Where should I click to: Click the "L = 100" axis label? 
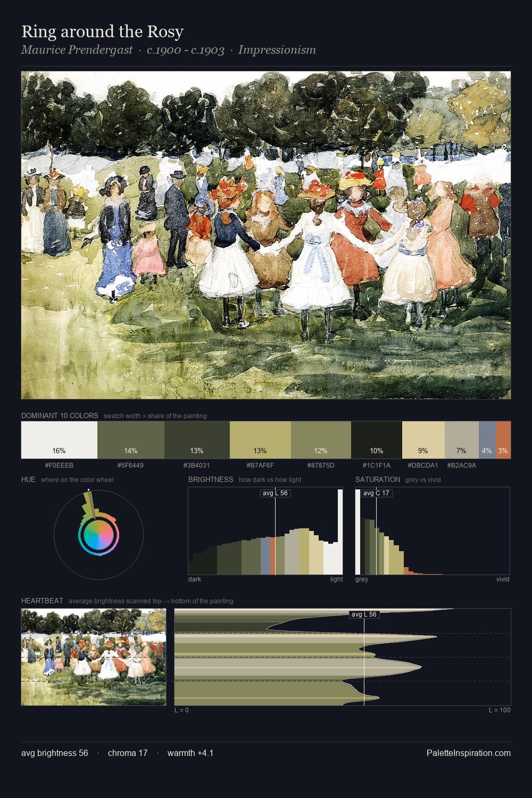click(500, 710)
